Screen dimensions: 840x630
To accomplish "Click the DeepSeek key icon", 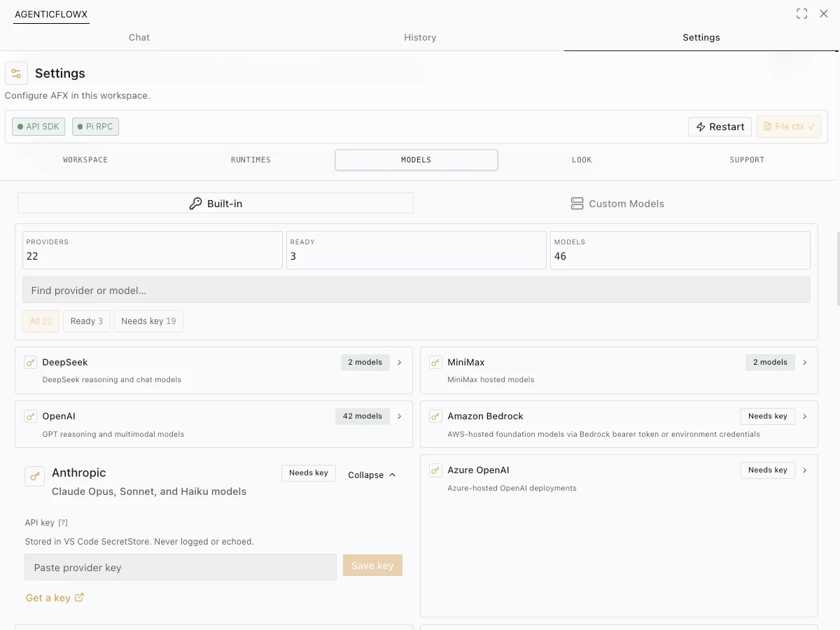I will coord(30,363).
